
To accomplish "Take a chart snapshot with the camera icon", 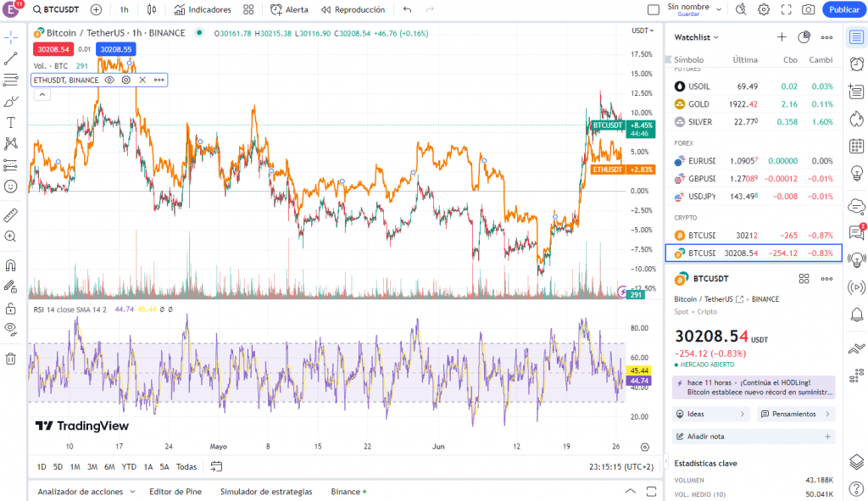I will [808, 9].
